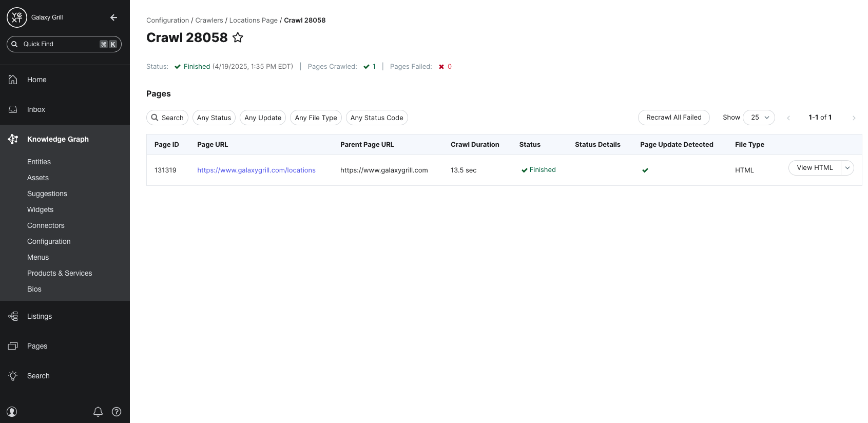Click the page update detected checkmark

pyautogui.click(x=645, y=170)
